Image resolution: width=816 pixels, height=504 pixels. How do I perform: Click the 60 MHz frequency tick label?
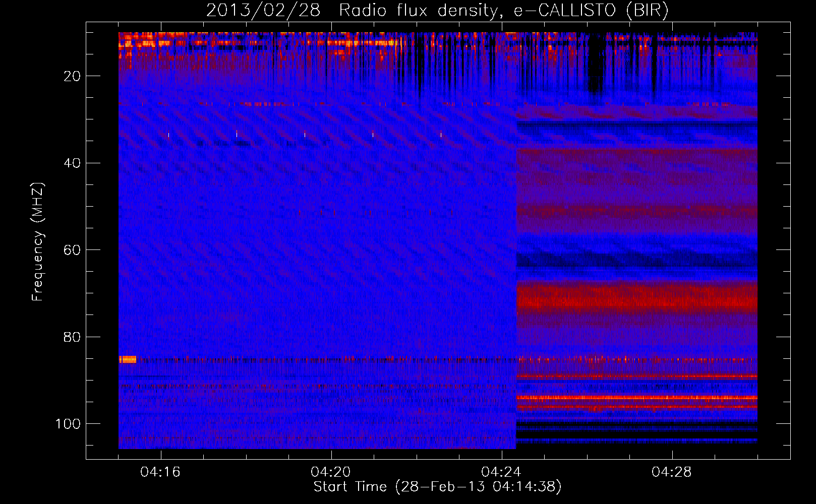(72, 250)
